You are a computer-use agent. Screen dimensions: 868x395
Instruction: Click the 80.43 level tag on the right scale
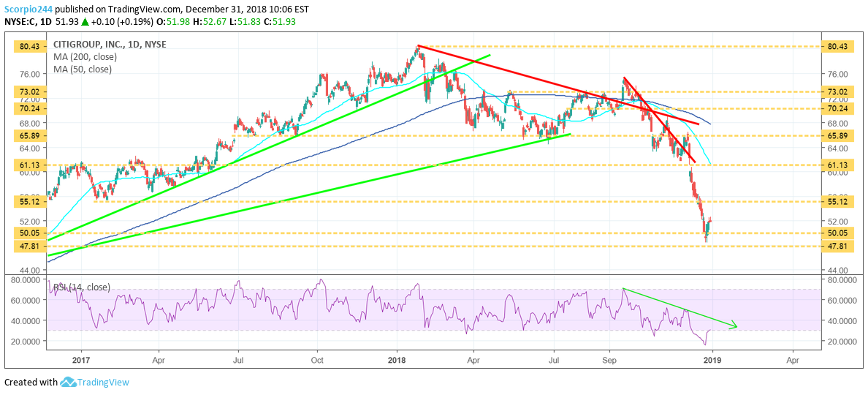(836, 47)
